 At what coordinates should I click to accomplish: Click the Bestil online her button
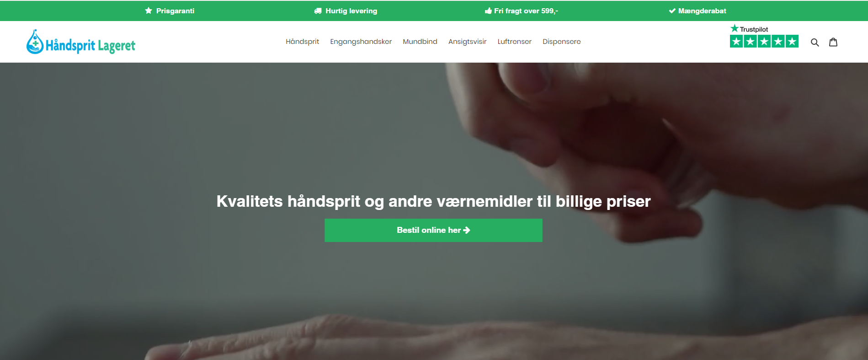point(433,230)
